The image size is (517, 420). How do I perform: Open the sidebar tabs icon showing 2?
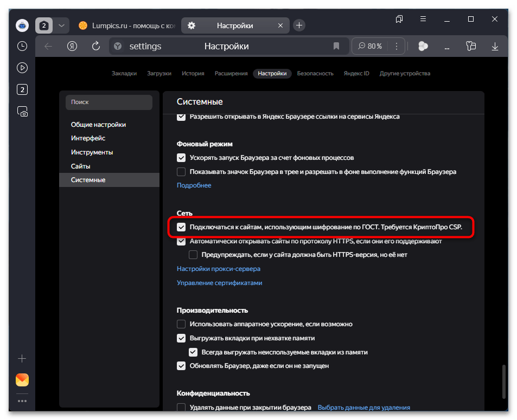tap(22, 89)
